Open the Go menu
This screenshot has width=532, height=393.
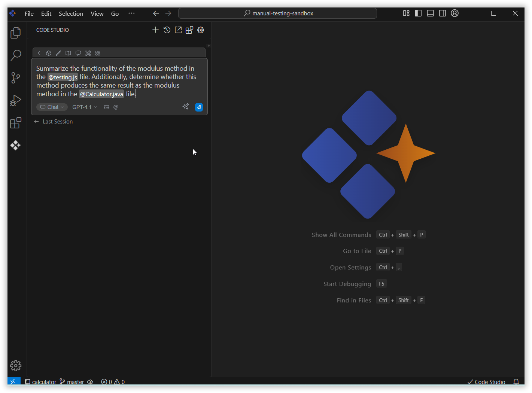tap(115, 13)
